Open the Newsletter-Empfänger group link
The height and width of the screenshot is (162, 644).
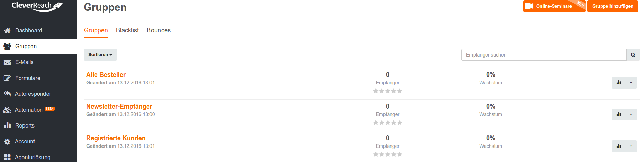(x=119, y=107)
